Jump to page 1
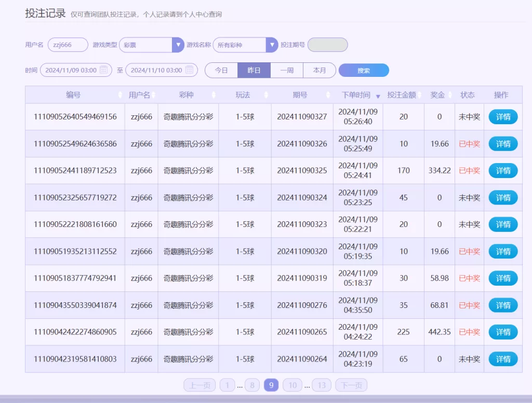532x403 pixels. (228, 385)
